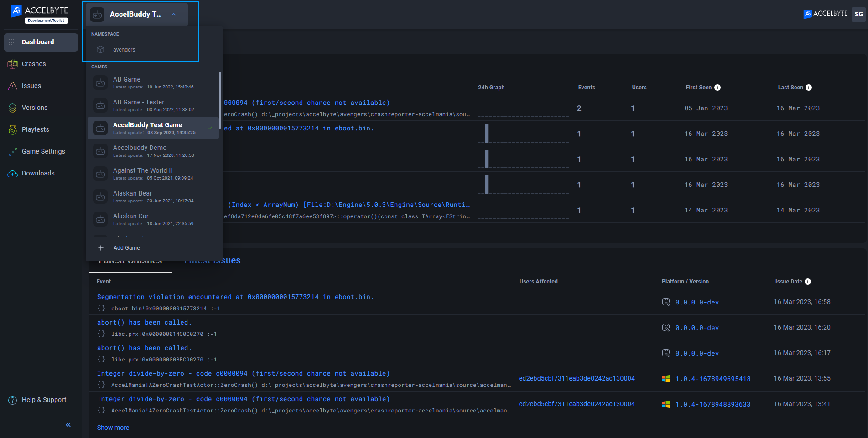
Task: Open the 13:41 Integer divide-by-zero crash
Action: pyautogui.click(x=244, y=399)
